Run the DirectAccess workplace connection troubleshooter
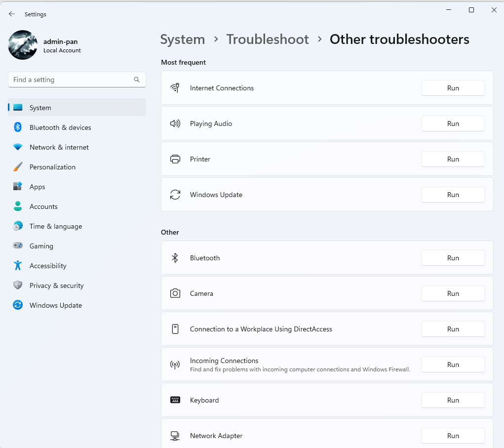504x448 pixels. click(x=453, y=328)
